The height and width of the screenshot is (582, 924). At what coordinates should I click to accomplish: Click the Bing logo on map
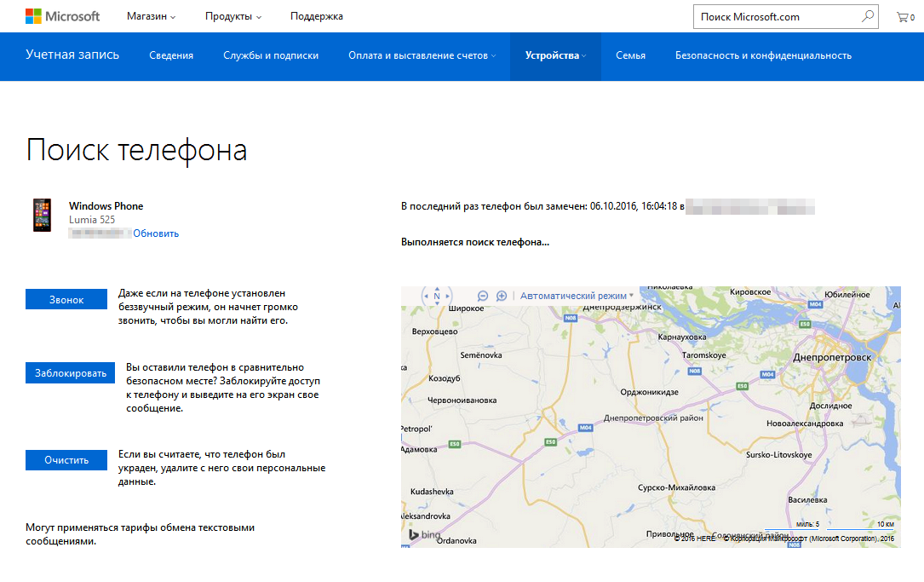425,535
